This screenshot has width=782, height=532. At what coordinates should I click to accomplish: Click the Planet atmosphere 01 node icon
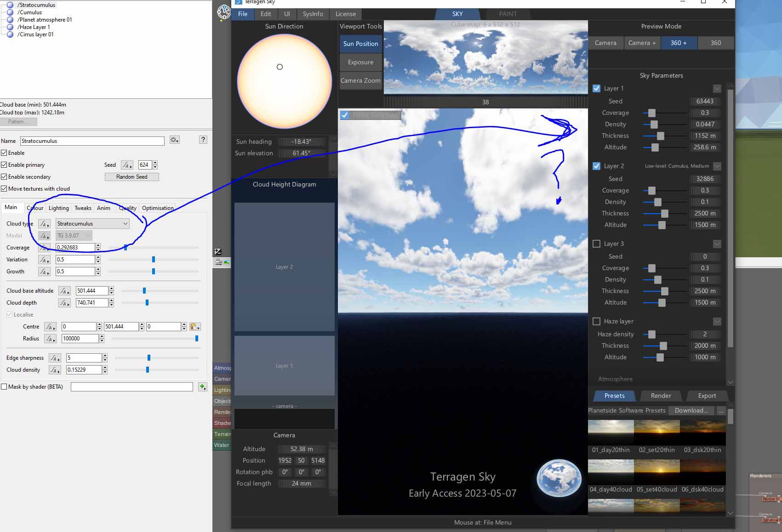10,20
